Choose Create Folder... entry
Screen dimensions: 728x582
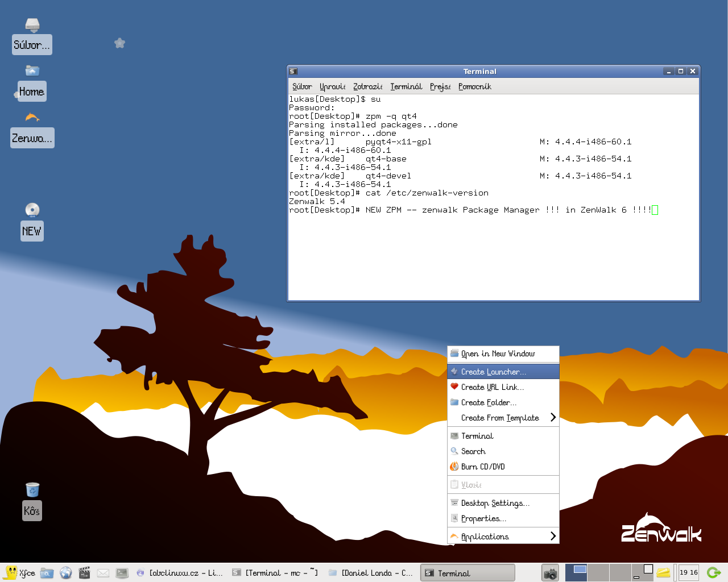click(x=503, y=402)
